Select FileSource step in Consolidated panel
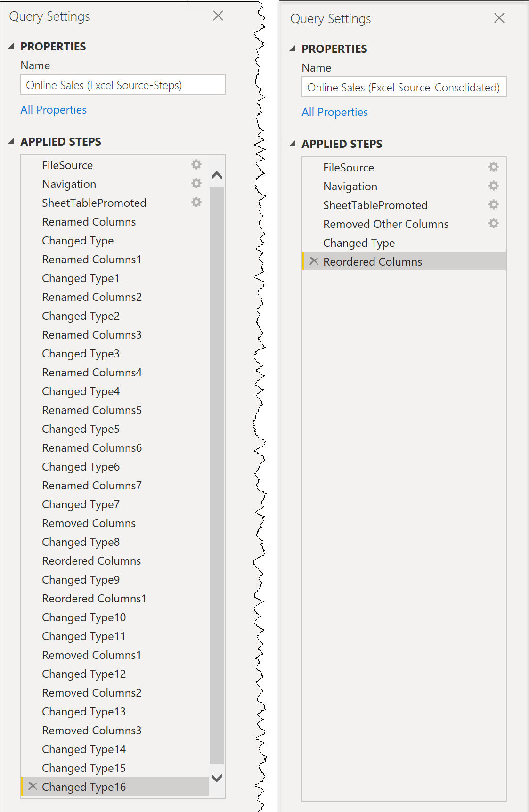This screenshot has height=812, width=529. tap(404, 168)
